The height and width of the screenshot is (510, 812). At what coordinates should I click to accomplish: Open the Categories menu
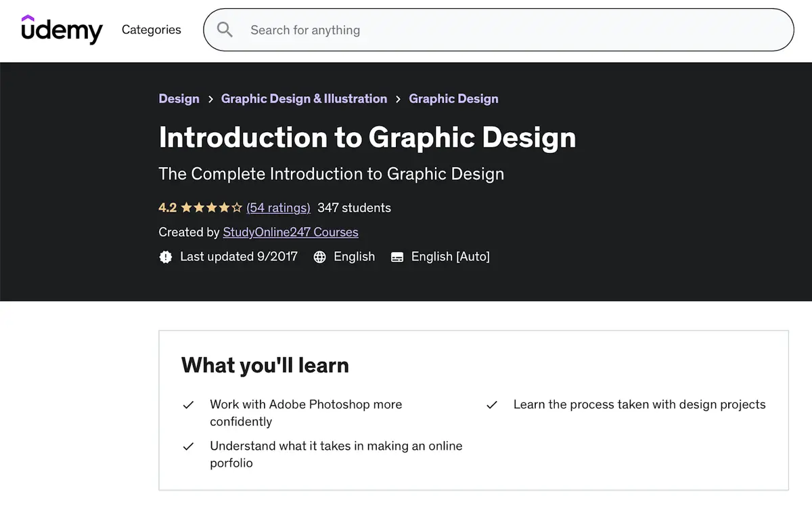point(151,30)
